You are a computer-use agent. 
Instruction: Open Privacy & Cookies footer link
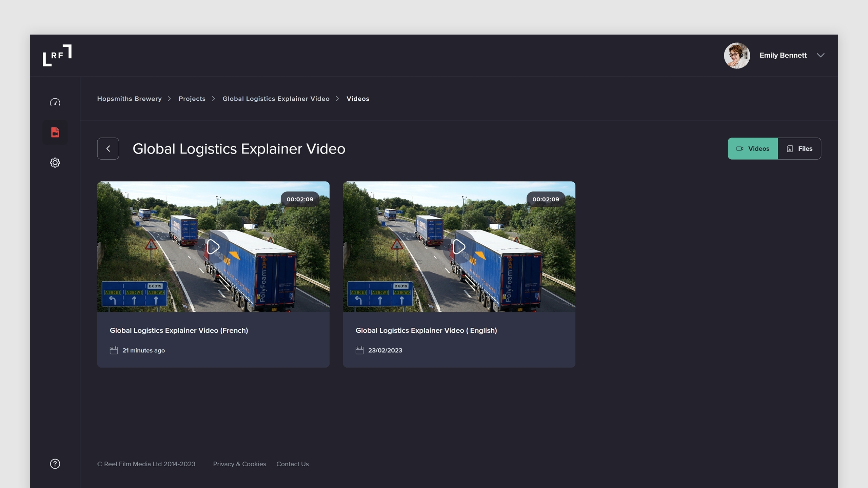click(x=239, y=464)
